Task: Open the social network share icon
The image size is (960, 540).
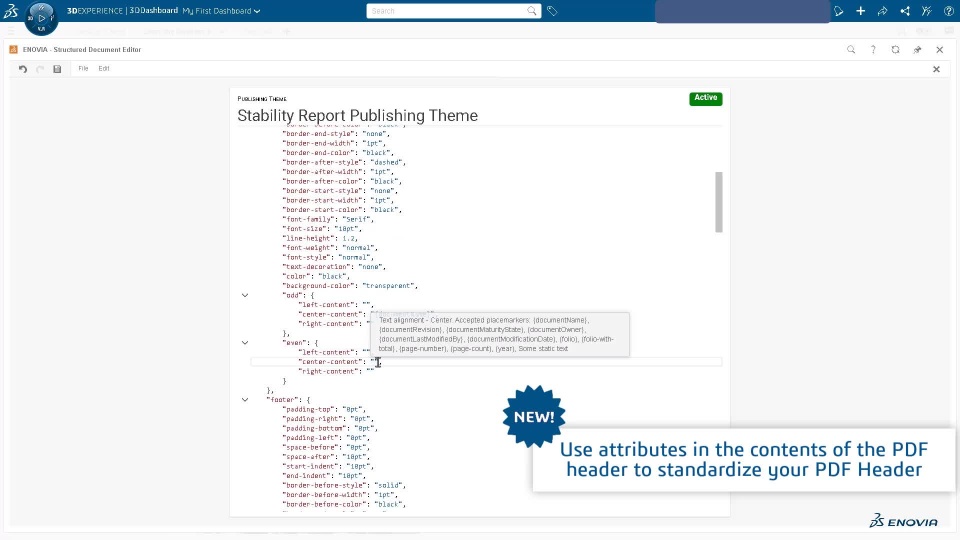Action: coord(905,11)
